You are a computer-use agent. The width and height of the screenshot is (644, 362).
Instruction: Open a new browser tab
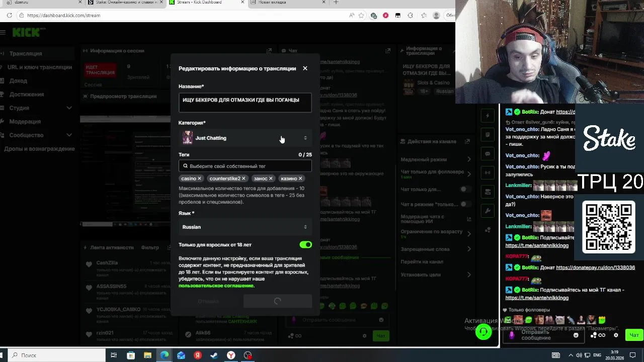(336, 3)
